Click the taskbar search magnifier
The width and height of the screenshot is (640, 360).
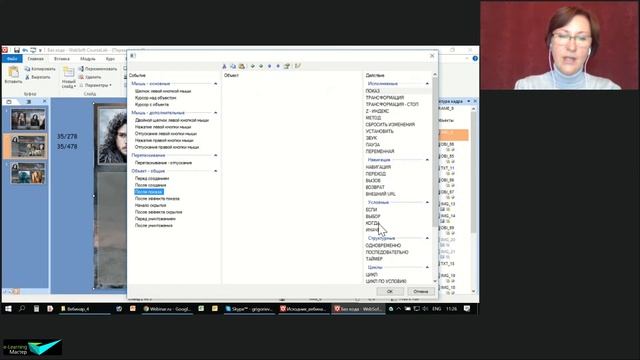pyautogui.click(x=22, y=309)
